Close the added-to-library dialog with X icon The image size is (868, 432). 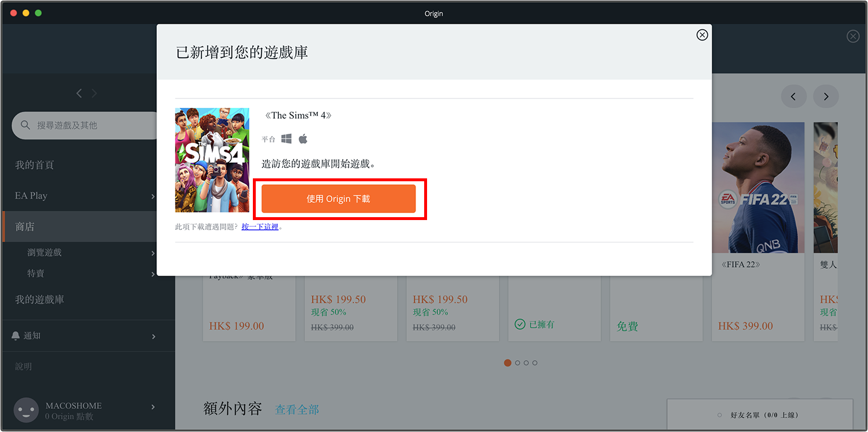click(x=702, y=35)
